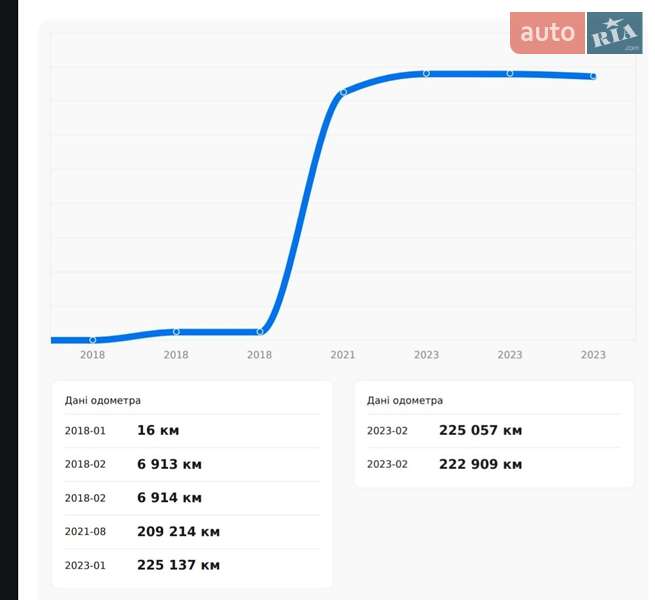Select the first chart data point at 16 km
655x600 pixels.
tap(93, 340)
